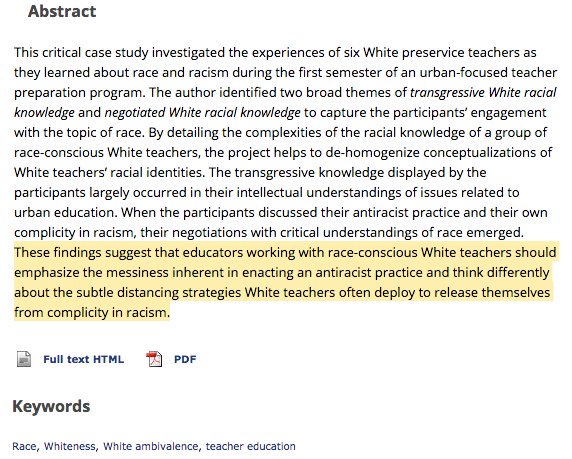The width and height of the screenshot is (572, 459).
Task: Click the highlighted words 'emphasize the messiness'
Action: pyautogui.click(x=92, y=273)
